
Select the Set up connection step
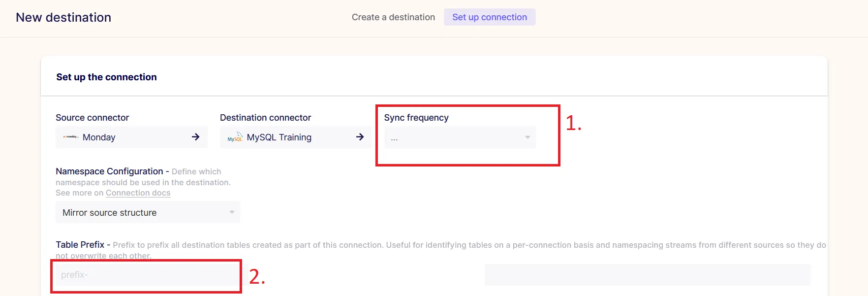tap(490, 17)
